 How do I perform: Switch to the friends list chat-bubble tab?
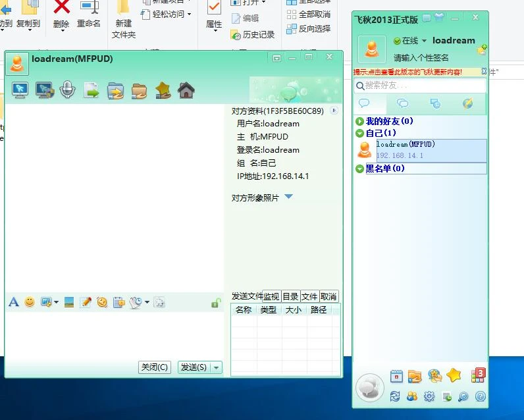[x=364, y=103]
